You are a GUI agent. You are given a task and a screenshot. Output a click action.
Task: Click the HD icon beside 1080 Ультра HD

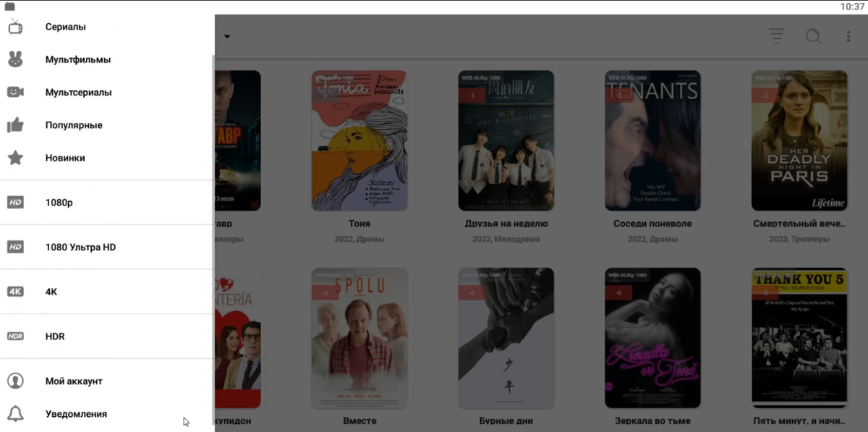pos(15,247)
